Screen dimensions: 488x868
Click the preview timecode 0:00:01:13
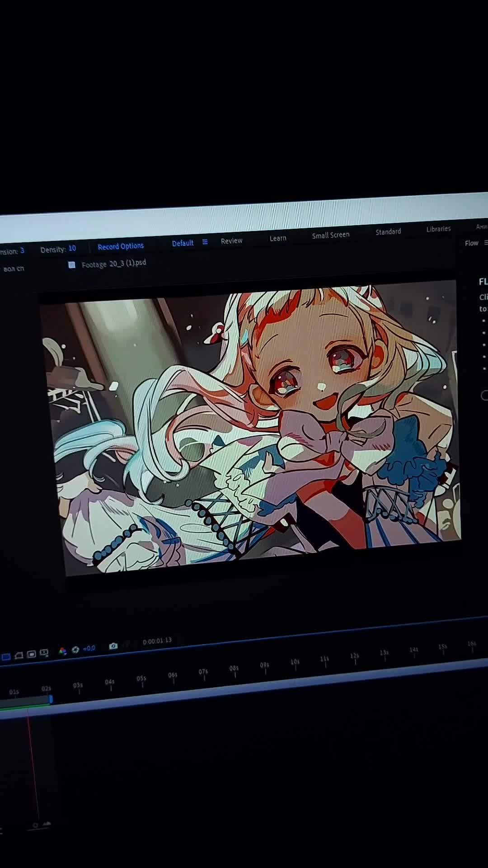[x=157, y=641]
